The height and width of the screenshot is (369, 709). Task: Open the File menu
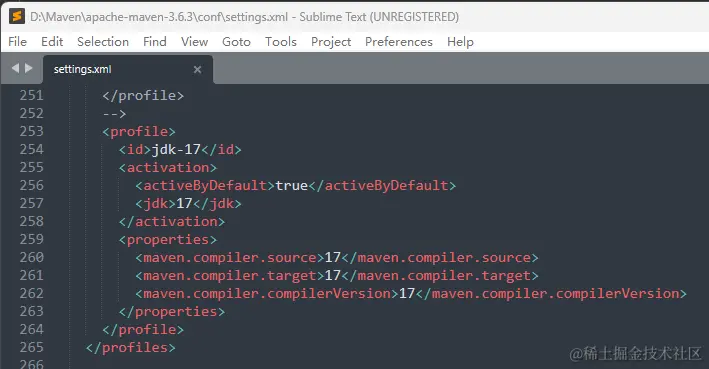click(18, 42)
